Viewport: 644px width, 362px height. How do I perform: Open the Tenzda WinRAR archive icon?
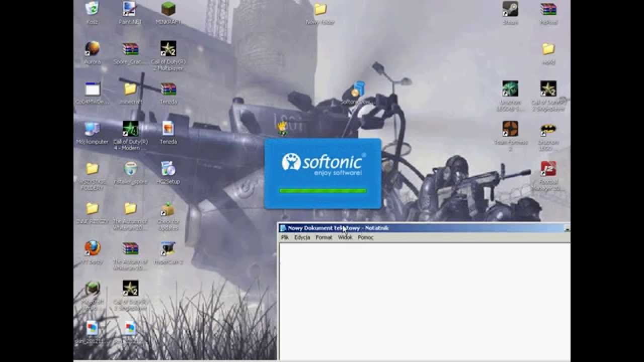click(x=168, y=89)
